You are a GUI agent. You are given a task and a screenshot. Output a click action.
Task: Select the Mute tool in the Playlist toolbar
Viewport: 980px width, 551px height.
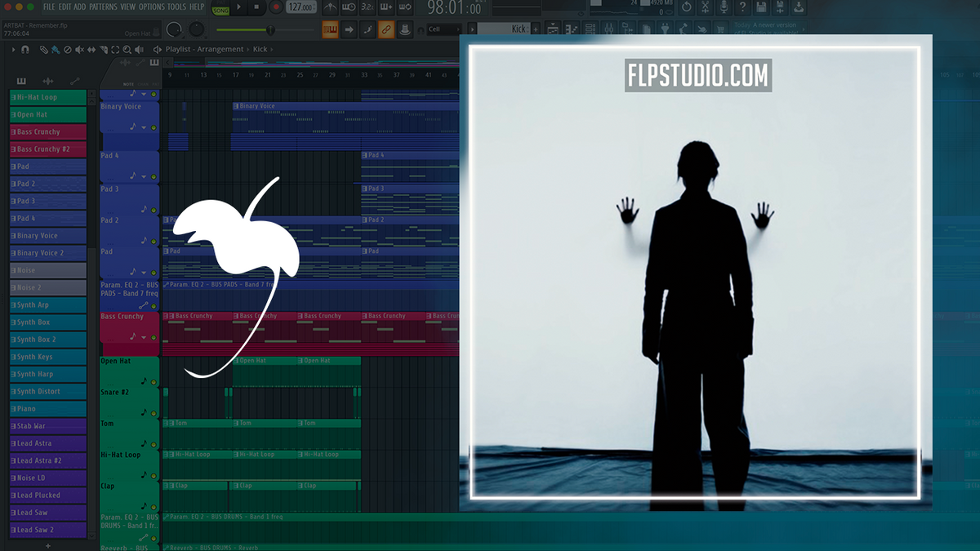click(x=78, y=50)
